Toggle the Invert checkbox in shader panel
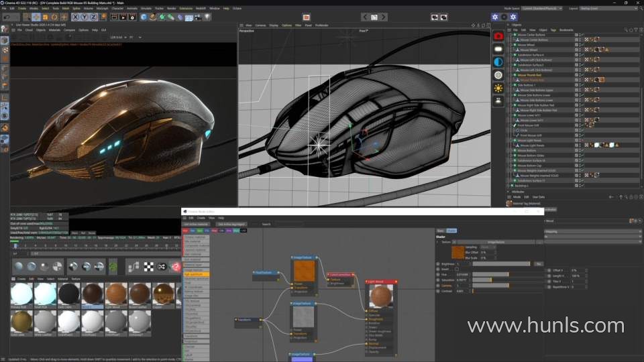 click(457, 269)
